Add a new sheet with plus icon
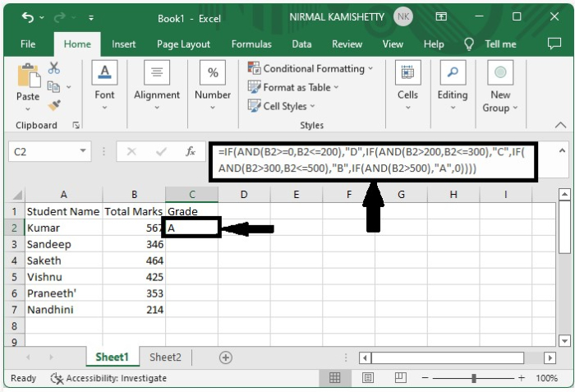Viewport: 575px width, 392px height. click(x=226, y=357)
